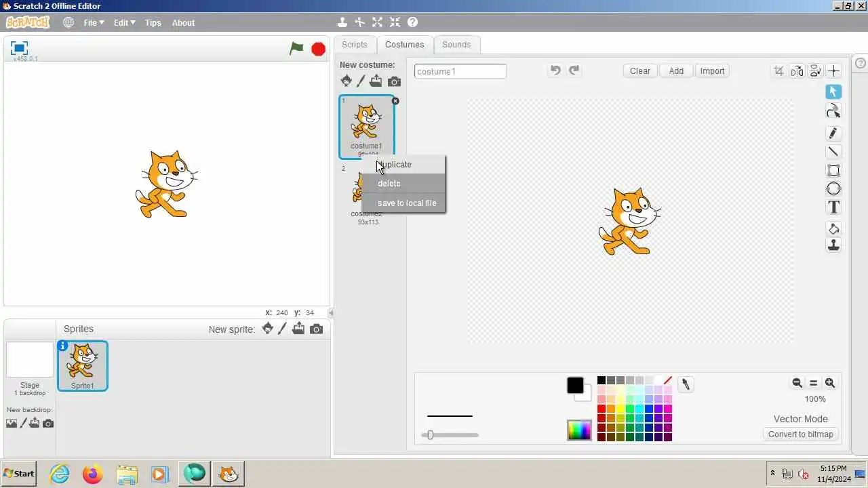Choose the Select arrow tool
Screen dimensions: 868x488
(833, 91)
